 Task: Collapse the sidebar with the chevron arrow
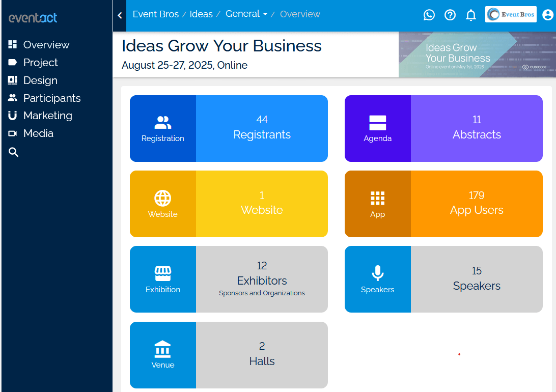pos(120,15)
